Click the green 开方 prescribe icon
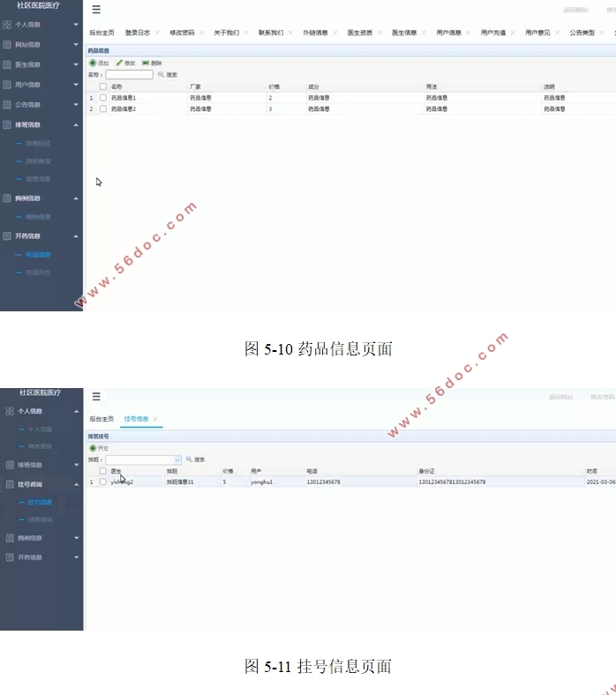 (93, 448)
